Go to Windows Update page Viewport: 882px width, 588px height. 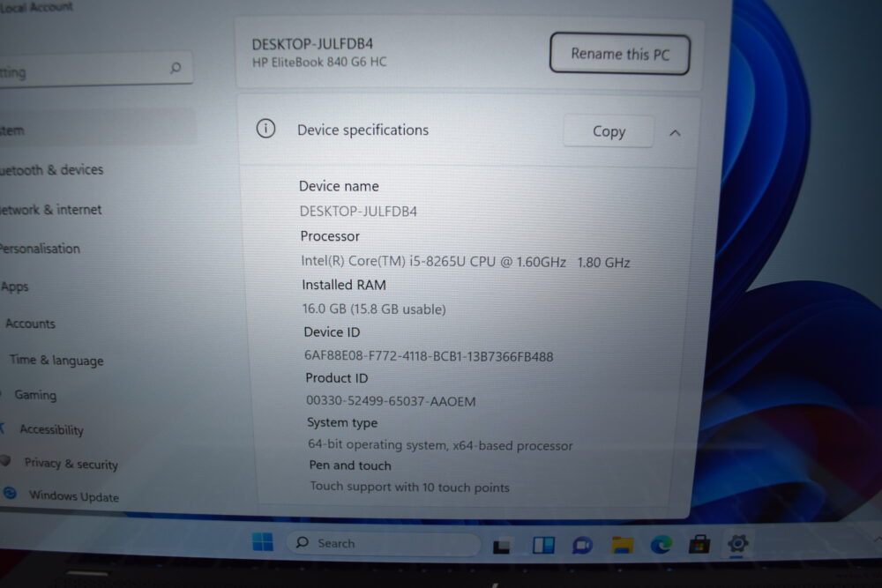pyautogui.click(x=74, y=495)
